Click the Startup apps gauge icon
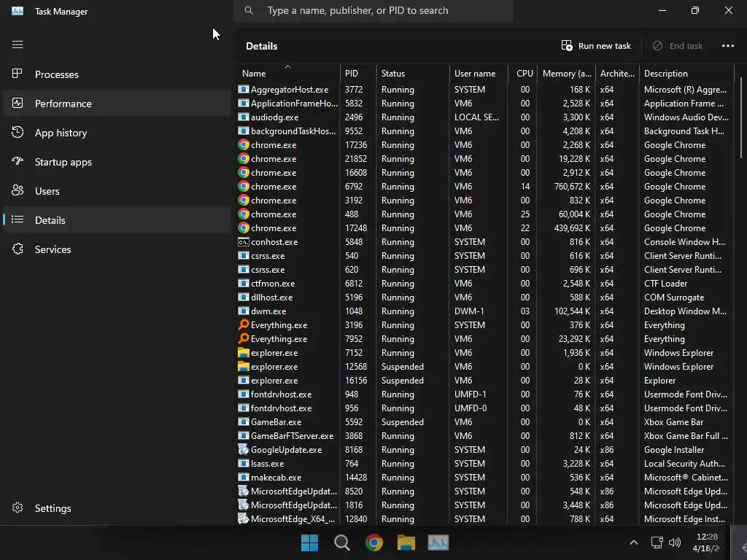The image size is (747, 560). coord(18,161)
